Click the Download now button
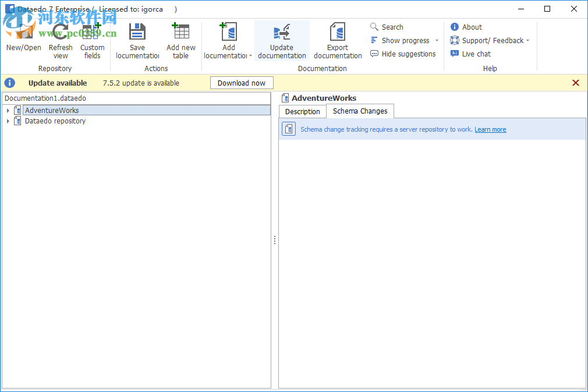The image size is (588, 392). [x=242, y=83]
